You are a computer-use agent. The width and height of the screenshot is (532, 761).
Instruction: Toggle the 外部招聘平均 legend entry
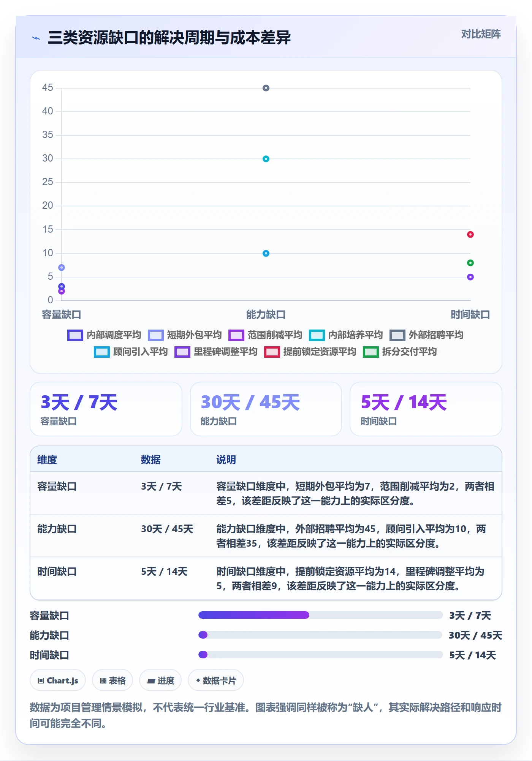[426, 335]
